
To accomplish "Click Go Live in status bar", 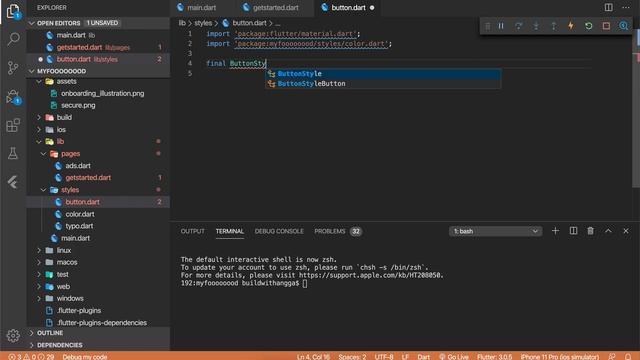I will click(x=453, y=357).
